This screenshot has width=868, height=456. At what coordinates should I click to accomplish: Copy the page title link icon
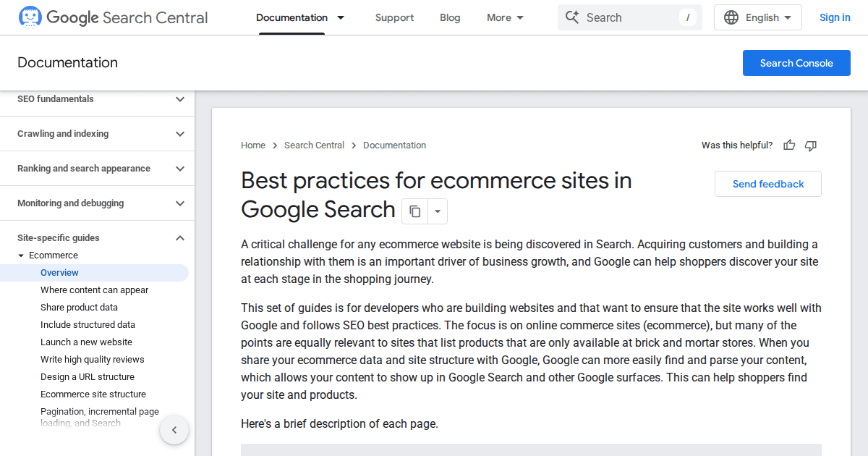[x=414, y=211]
